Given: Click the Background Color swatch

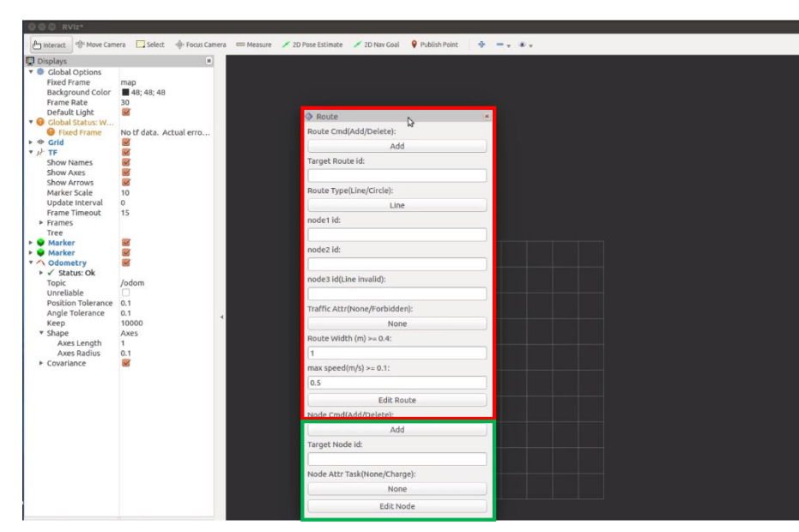Looking at the screenshot, I should point(125,93).
